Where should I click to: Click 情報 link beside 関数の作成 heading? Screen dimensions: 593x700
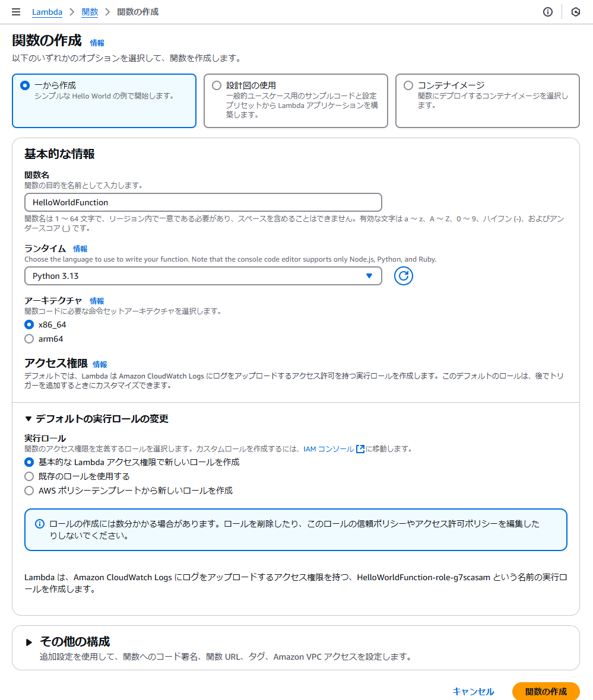[x=97, y=43]
